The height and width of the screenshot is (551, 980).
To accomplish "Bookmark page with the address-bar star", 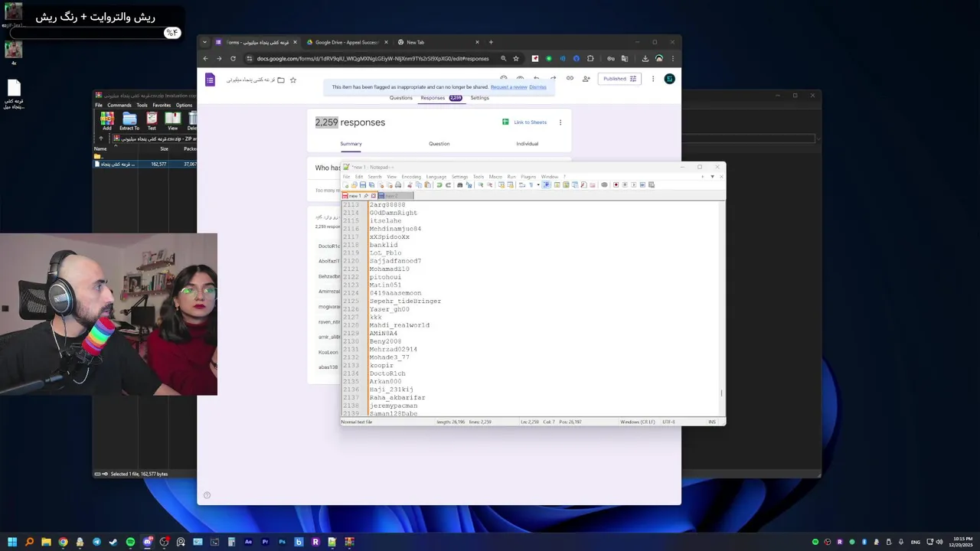I will click(x=516, y=58).
